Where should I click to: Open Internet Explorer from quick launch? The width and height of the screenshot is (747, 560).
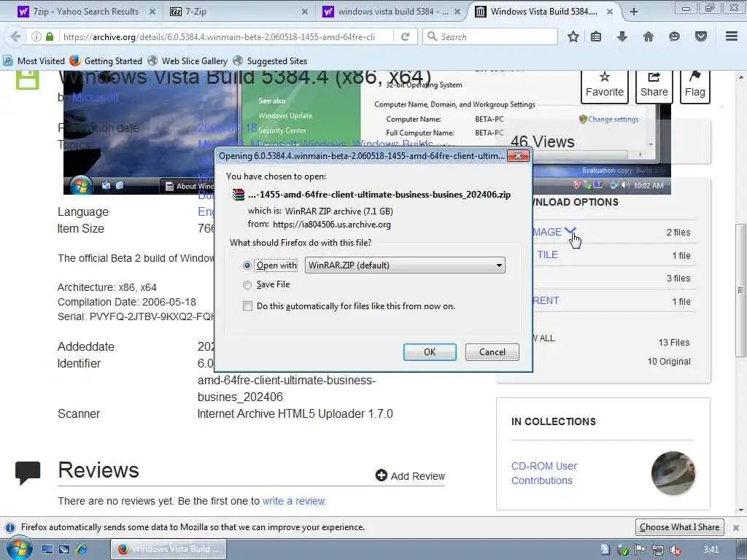82,549
